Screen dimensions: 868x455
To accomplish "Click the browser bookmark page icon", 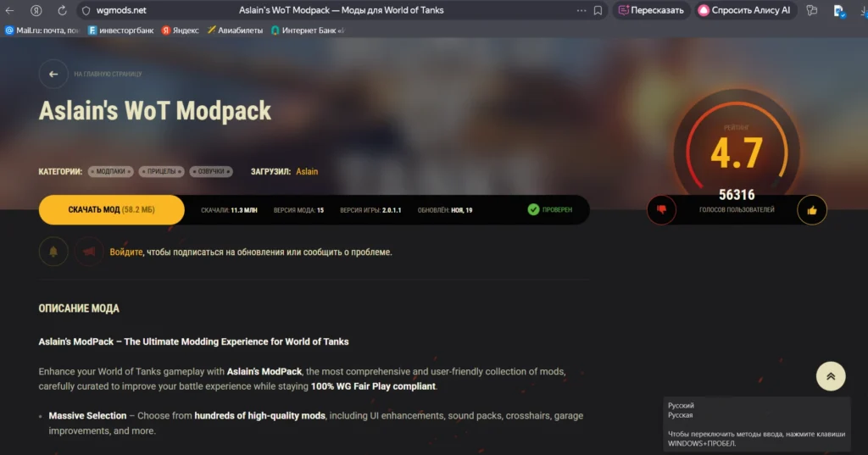I will [x=598, y=11].
